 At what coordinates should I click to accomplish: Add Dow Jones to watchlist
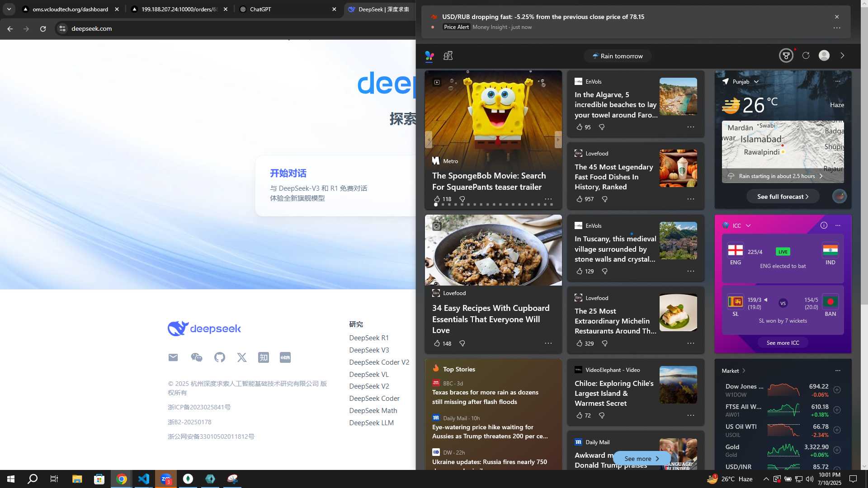pos(837,390)
